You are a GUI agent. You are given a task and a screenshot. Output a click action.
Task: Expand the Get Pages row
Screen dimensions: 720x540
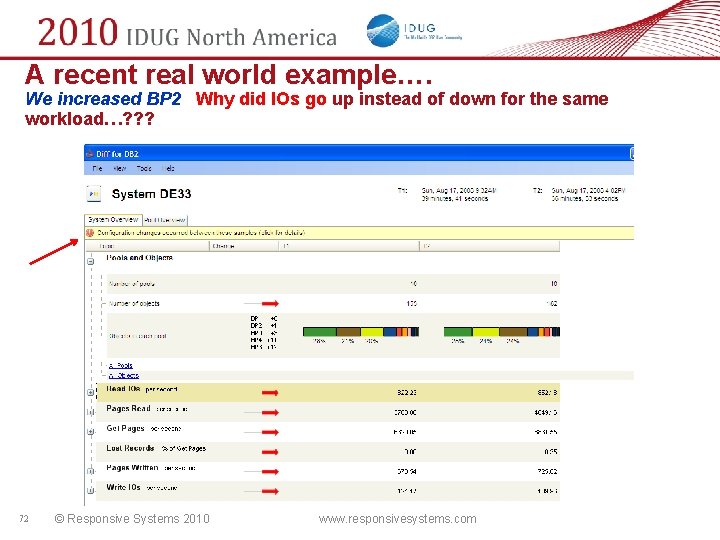[x=91, y=432]
